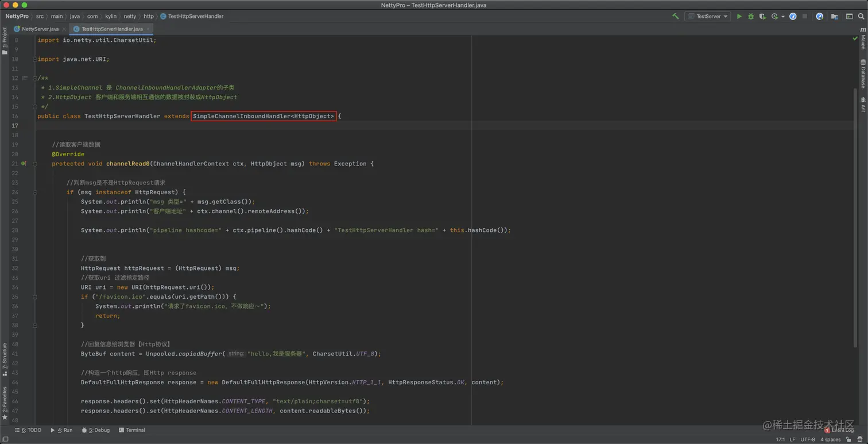Close the NettyServer.java tab
868x444 pixels.
pyautogui.click(x=64, y=29)
